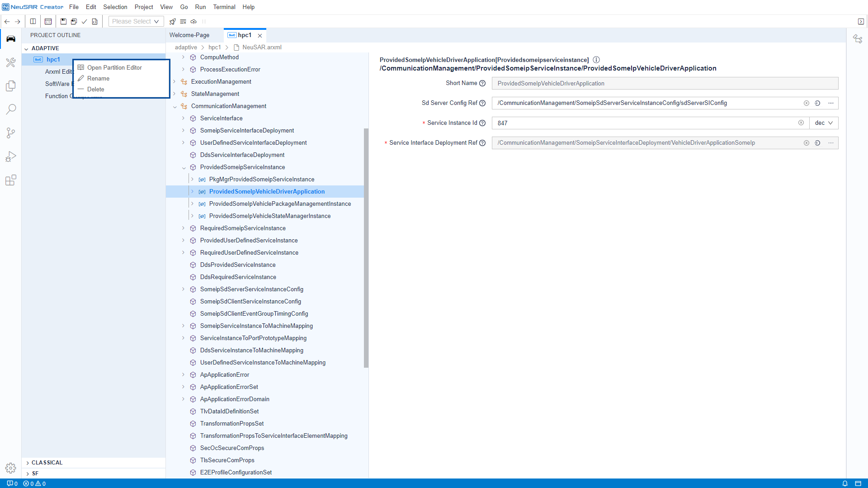Image resolution: width=868 pixels, height=488 pixels.
Task: Choose Rename from the context menu
Action: [x=98, y=78]
